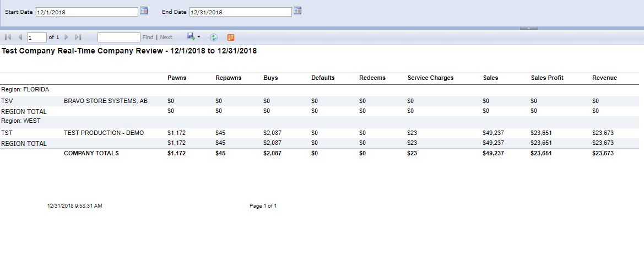Viewport: 644px width, 255px height.
Task: Click the TSV store code
Action: (7, 101)
